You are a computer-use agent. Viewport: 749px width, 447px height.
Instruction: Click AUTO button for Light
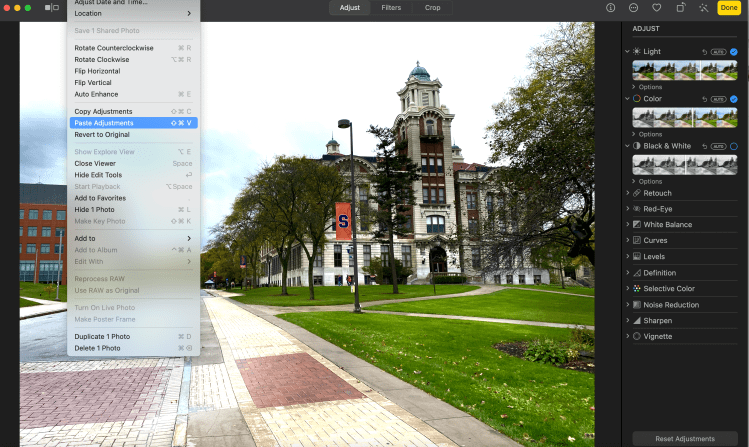pyautogui.click(x=718, y=52)
